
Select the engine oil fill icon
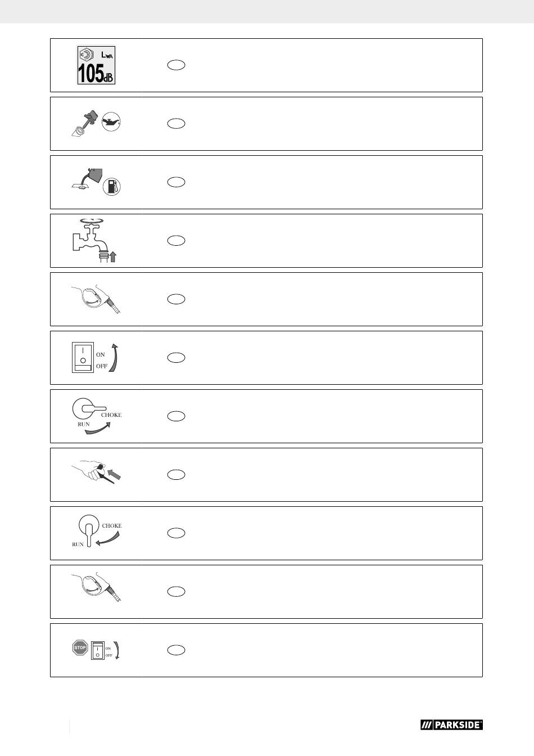[96, 124]
